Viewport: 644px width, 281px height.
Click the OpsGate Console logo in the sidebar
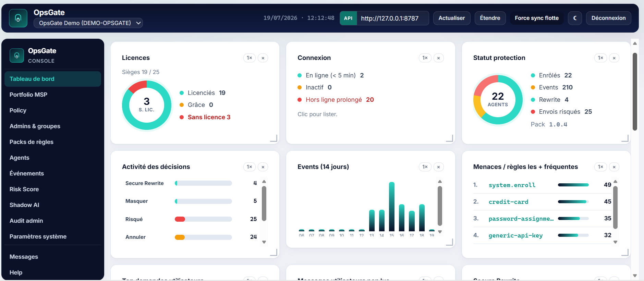(17, 56)
